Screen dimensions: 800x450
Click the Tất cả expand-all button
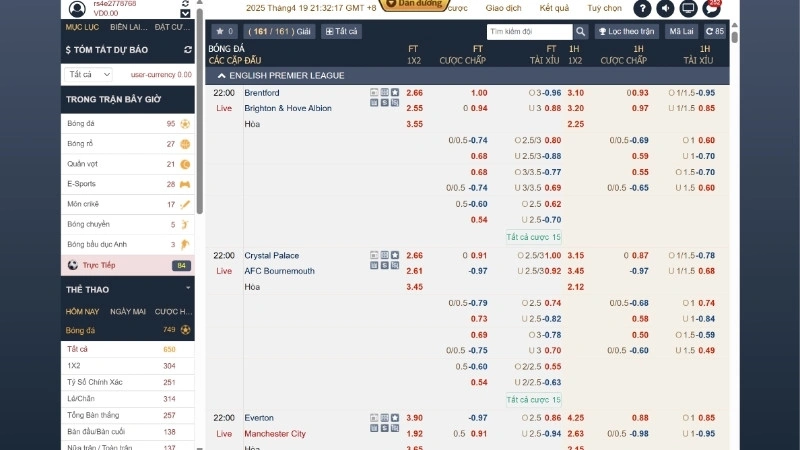click(x=341, y=32)
